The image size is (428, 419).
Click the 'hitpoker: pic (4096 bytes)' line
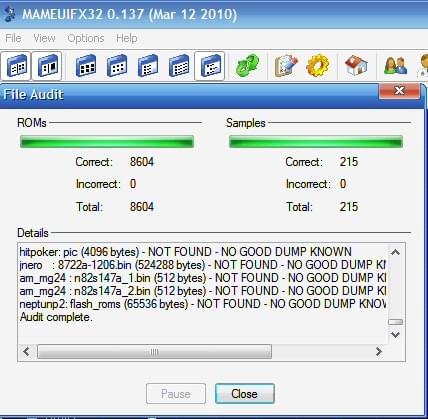click(186, 252)
